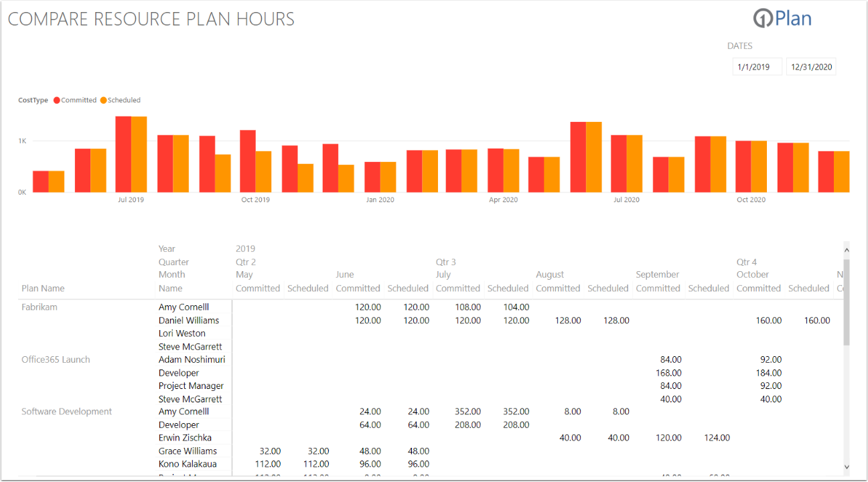Click the table scroll up arrow
This screenshot has height=482, width=868.
click(x=847, y=250)
